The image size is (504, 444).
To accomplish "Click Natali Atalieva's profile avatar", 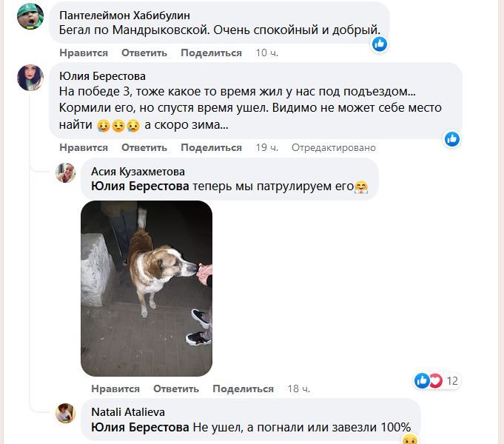I will (66, 413).
